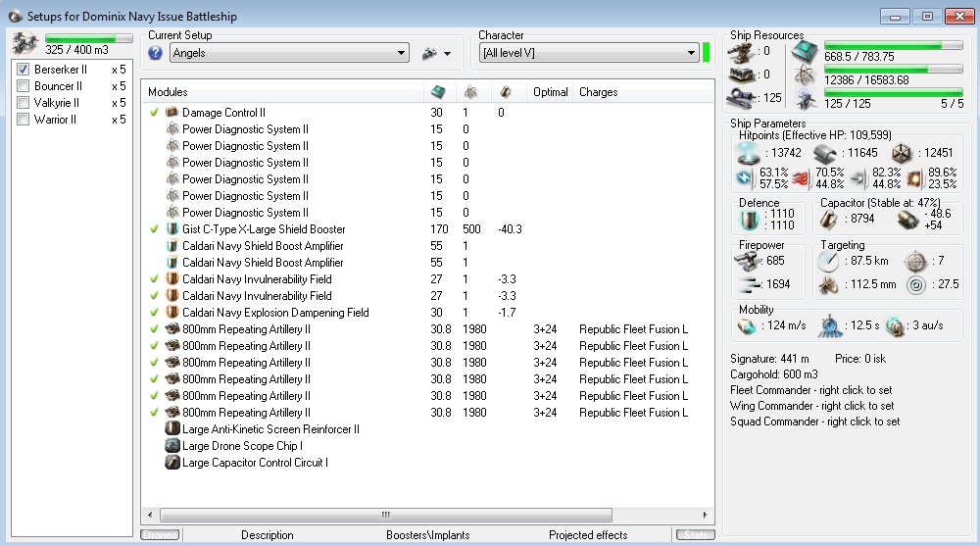This screenshot has height=546, width=980.
Task: Click the align time icon beside 12.5 s
Action: (x=829, y=325)
